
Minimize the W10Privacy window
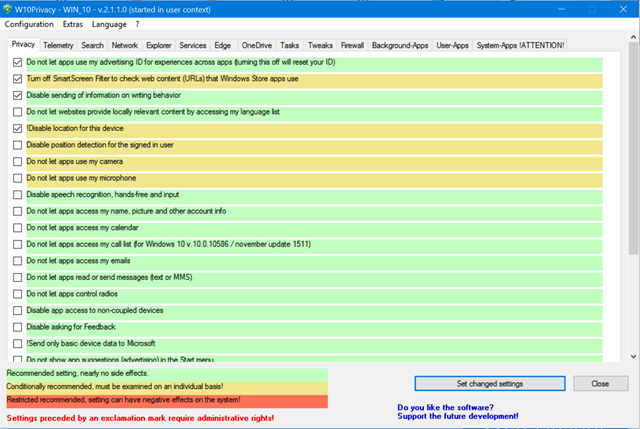pos(562,9)
